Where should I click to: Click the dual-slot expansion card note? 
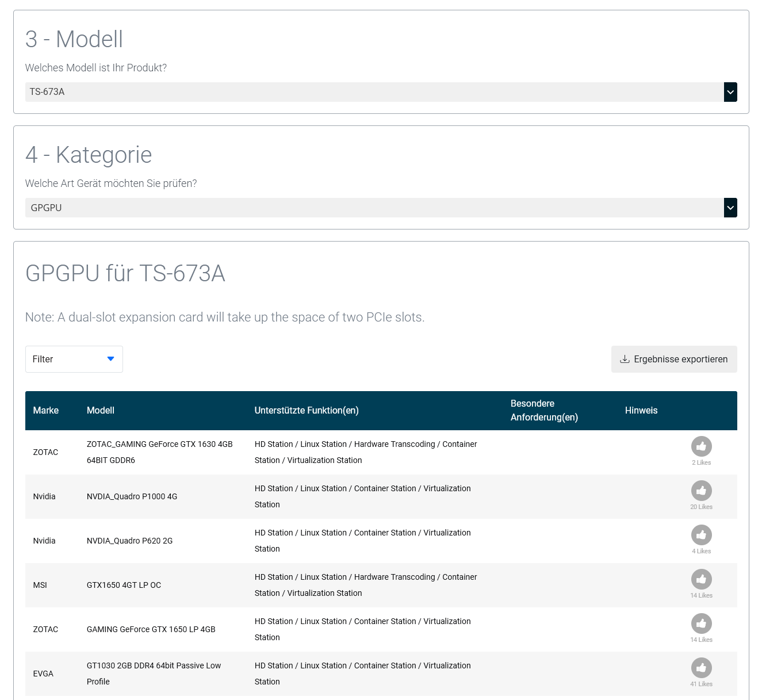225,318
